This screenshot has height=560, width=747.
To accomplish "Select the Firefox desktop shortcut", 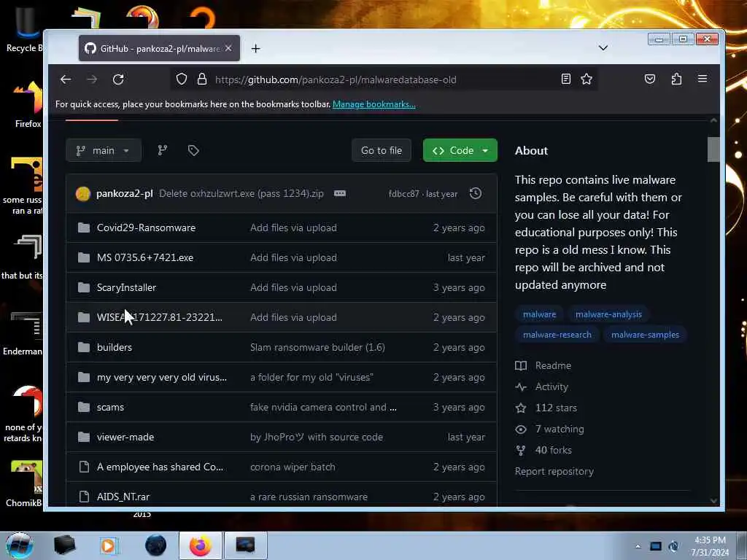I will click(x=28, y=105).
